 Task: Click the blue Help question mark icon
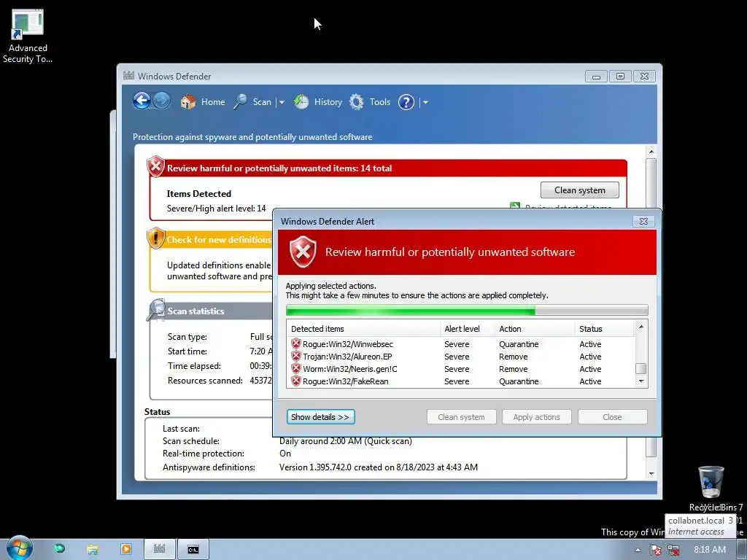pyautogui.click(x=406, y=102)
